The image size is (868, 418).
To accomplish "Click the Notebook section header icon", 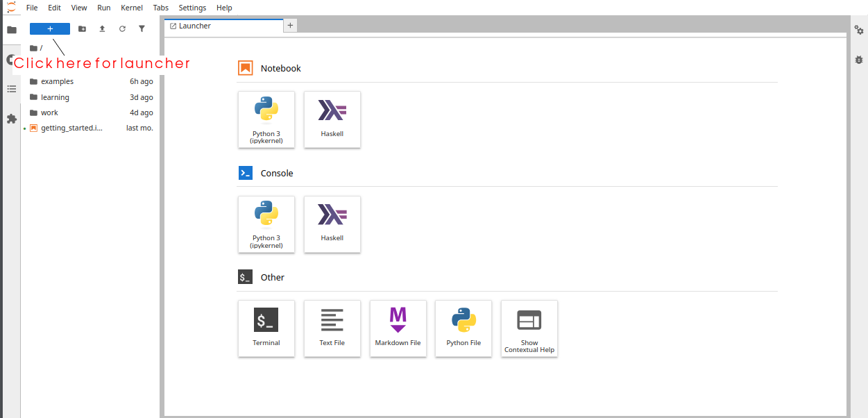I will click(245, 68).
